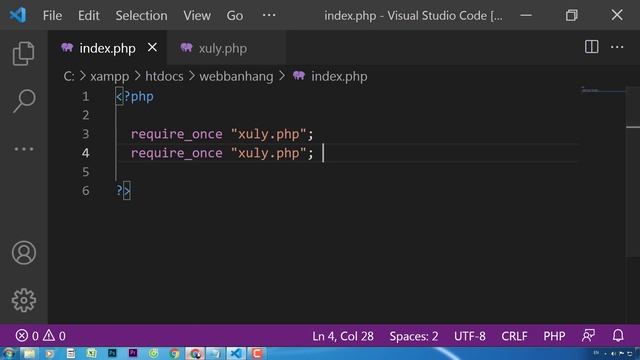
Task: Open the Go menu
Action: click(x=235, y=16)
